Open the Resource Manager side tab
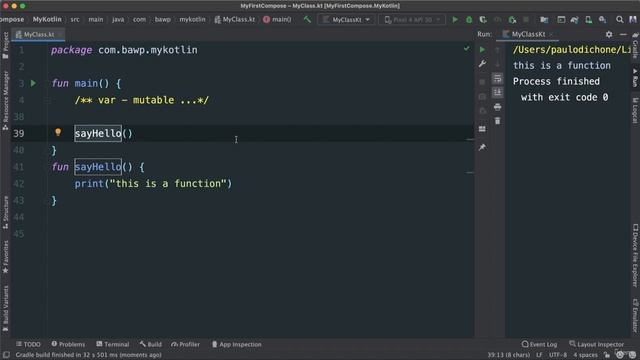Image resolution: width=640 pixels, height=360 pixels. [x=5, y=100]
